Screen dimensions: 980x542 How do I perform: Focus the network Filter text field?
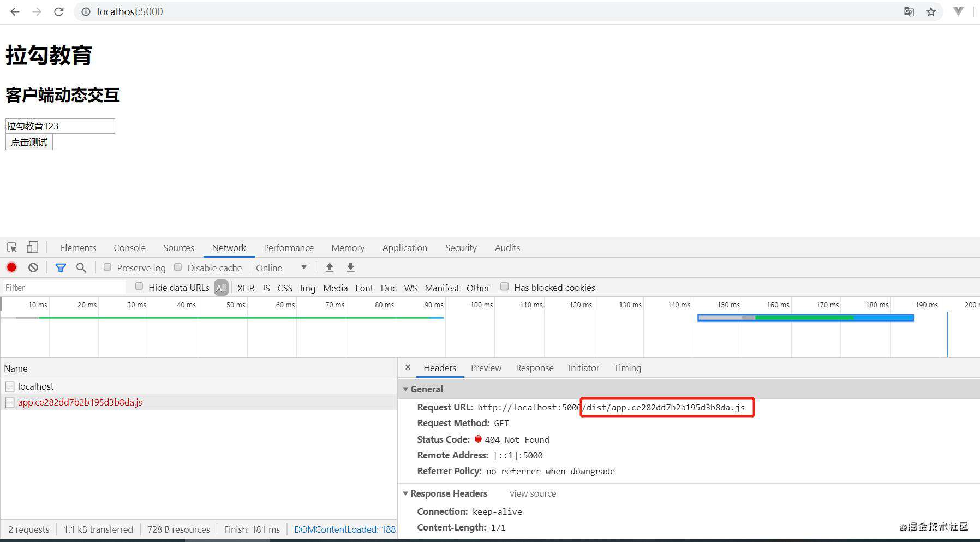tap(64, 288)
